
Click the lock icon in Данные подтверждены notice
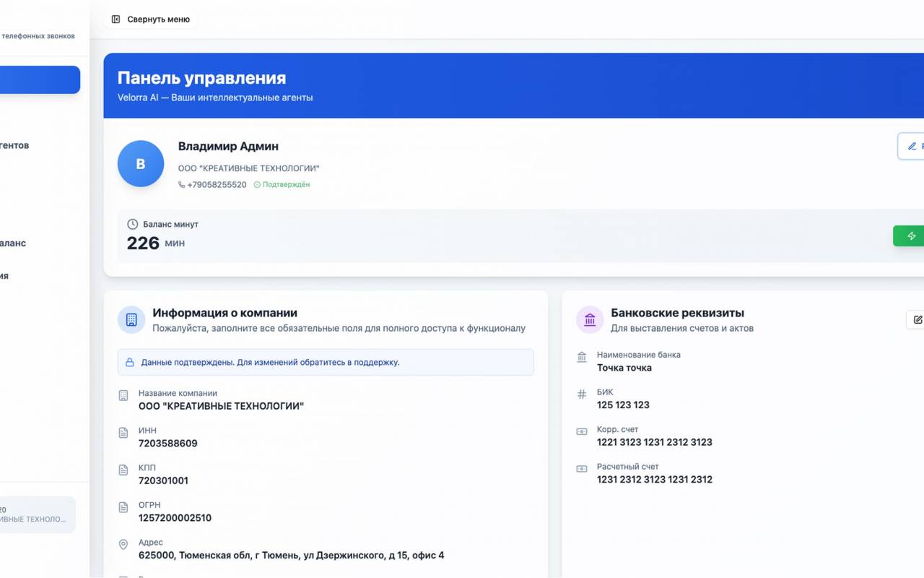pyautogui.click(x=130, y=363)
